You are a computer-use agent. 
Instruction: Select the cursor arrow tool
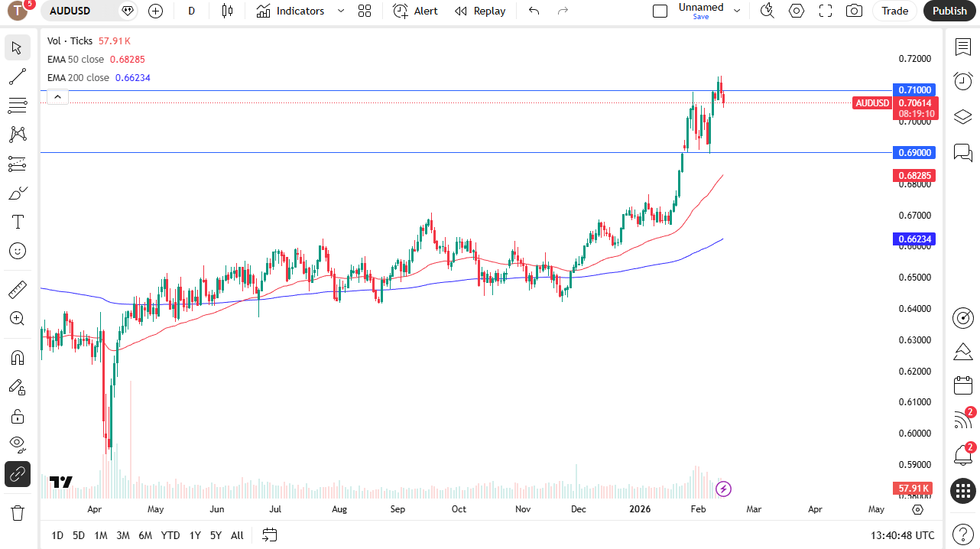coord(18,47)
